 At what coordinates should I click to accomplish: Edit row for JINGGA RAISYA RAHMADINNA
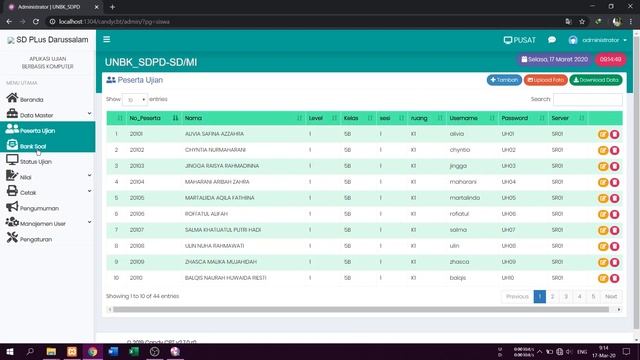[x=603, y=166]
